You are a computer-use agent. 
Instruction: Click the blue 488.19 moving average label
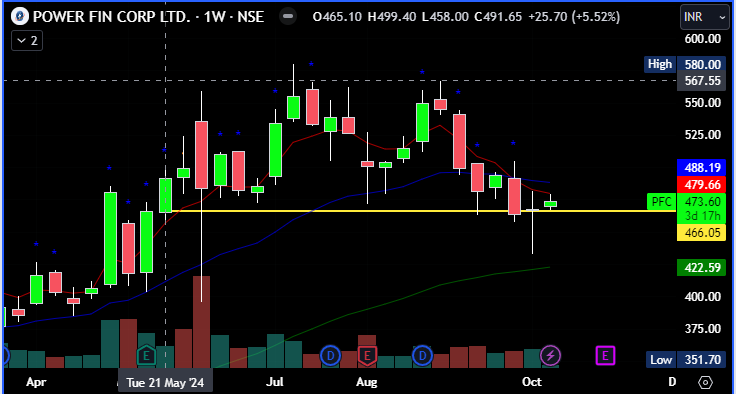(702, 168)
